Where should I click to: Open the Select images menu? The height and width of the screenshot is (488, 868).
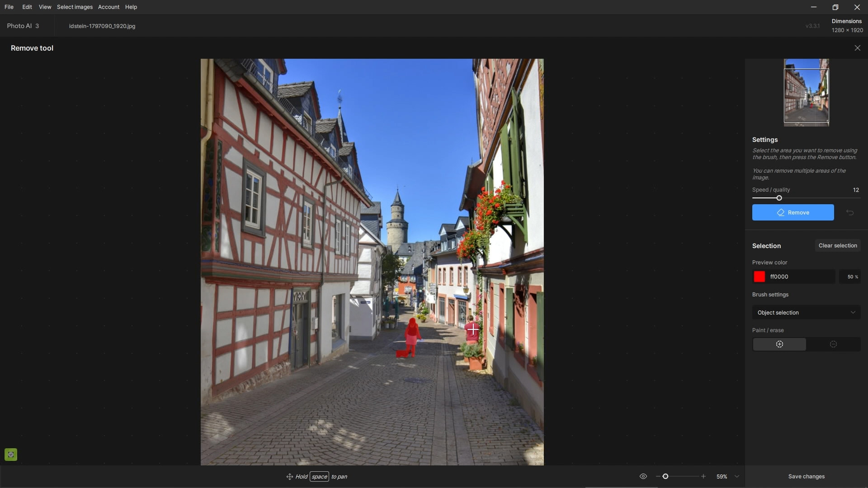click(x=75, y=7)
